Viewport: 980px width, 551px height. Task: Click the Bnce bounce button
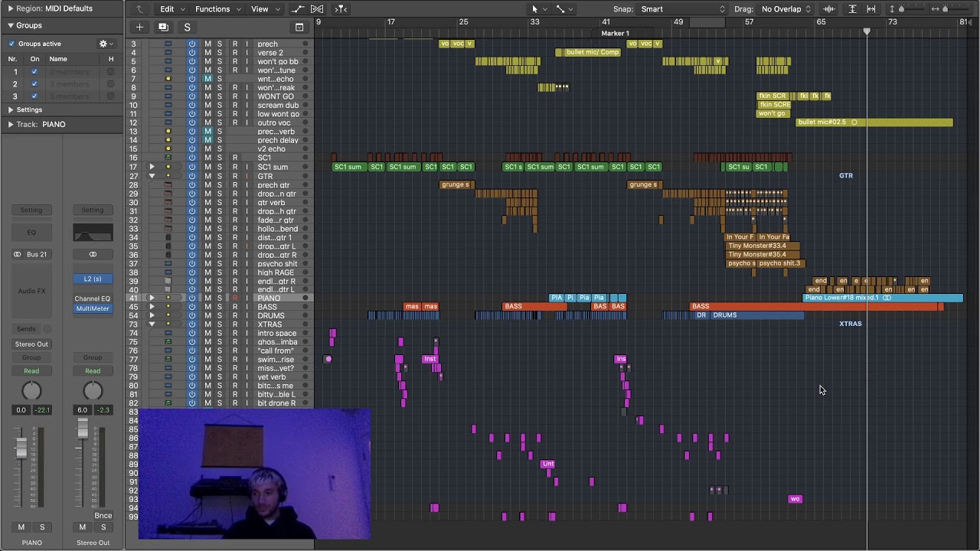(103, 516)
